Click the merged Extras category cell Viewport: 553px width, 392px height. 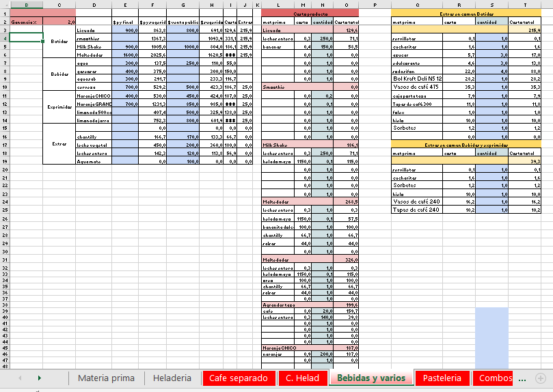point(59,143)
